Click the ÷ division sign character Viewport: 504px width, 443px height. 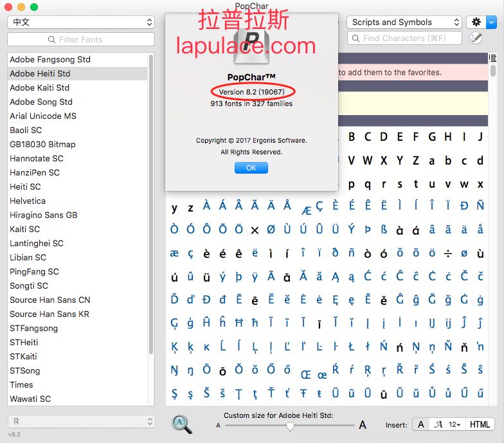pos(447,254)
